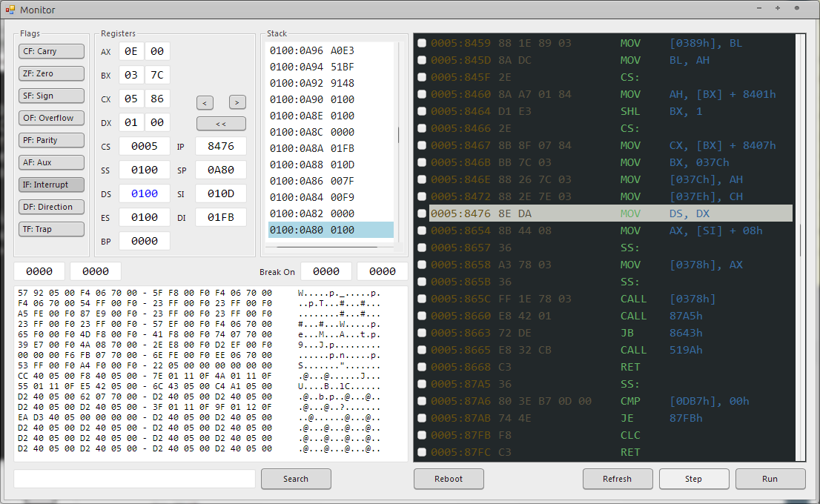Click the IP register value field 8476
Viewport: 820px width, 504px height.
(221, 147)
